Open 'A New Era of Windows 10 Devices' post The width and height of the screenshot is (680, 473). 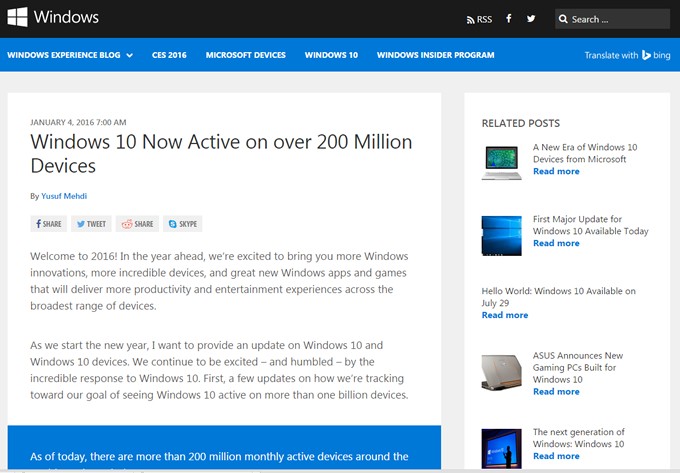(585, 153)
